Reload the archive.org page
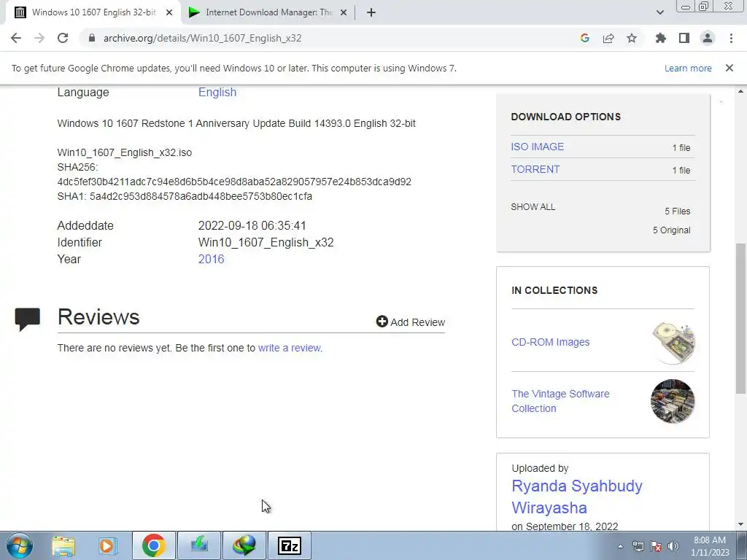Viewport: 747px width, 560px height. [63, 38]
